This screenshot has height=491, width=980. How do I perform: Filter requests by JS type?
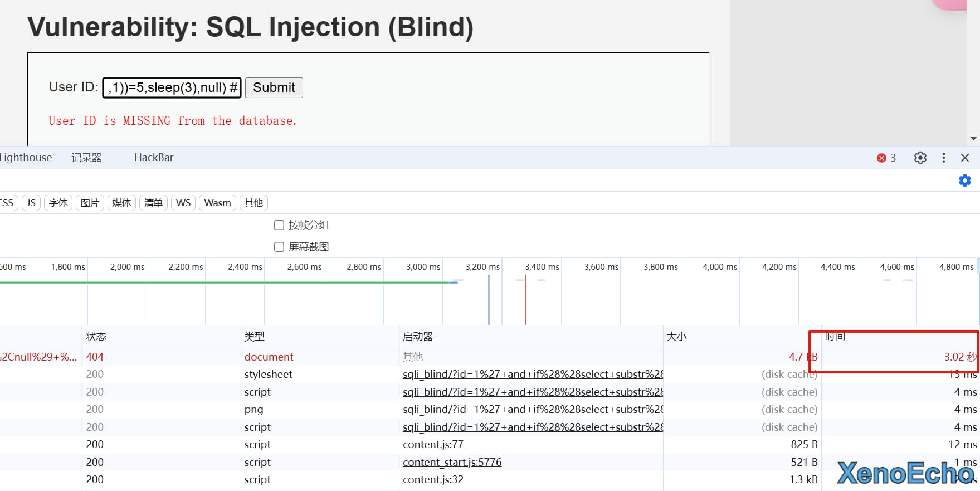pyautogui.click(x=31, y=203)
